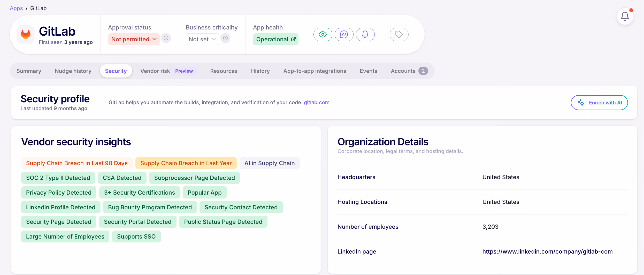Open the Nudge history tab
Image resolution: width=644 pixels, height=275 pixels.
pos(73,71)
